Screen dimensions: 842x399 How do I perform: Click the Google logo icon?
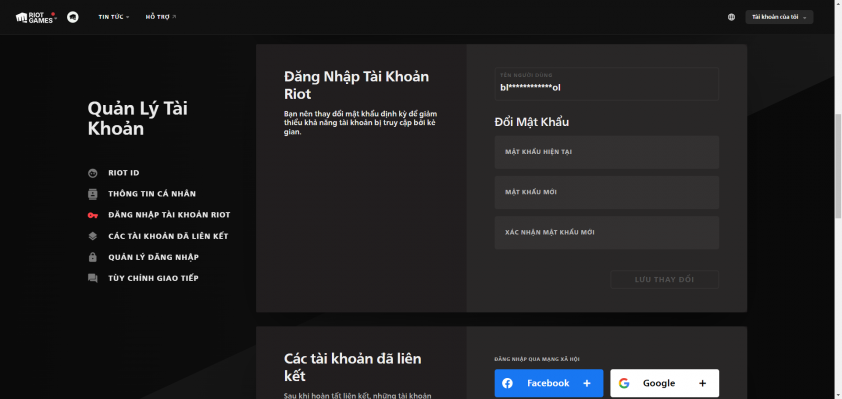(623, 383)
